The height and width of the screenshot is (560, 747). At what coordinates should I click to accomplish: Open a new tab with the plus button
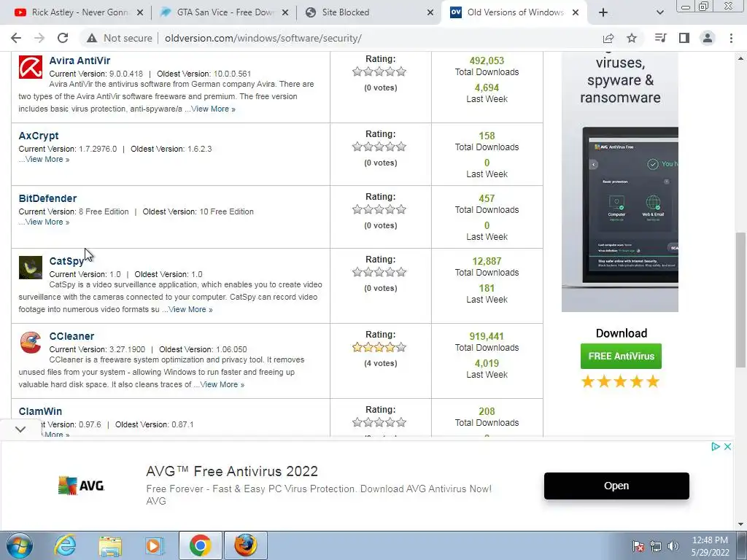[x=603, y=12]
